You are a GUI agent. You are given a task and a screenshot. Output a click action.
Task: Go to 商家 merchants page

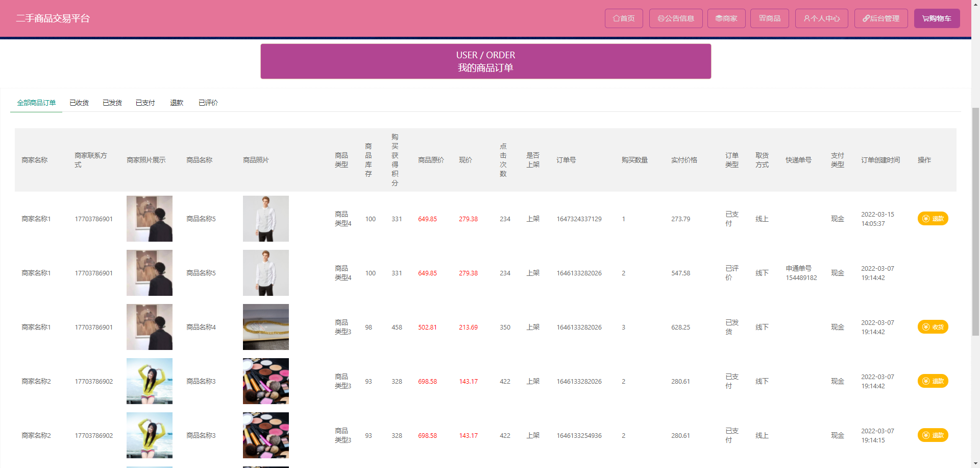726,18
